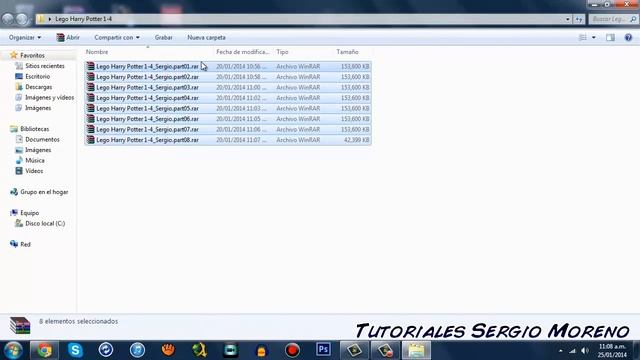
Task: Sort by Fecha de modifica... column header
Action: pos(242,52)
